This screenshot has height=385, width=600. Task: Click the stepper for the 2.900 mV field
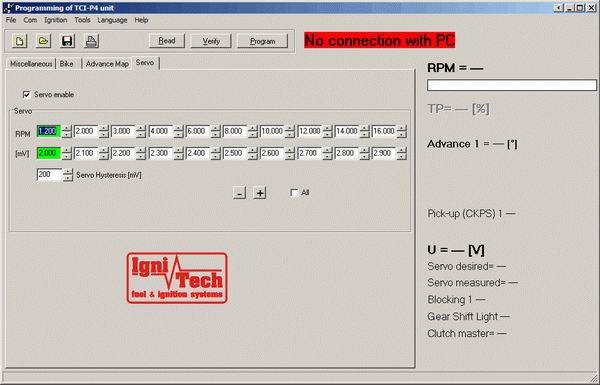(401, 153)
